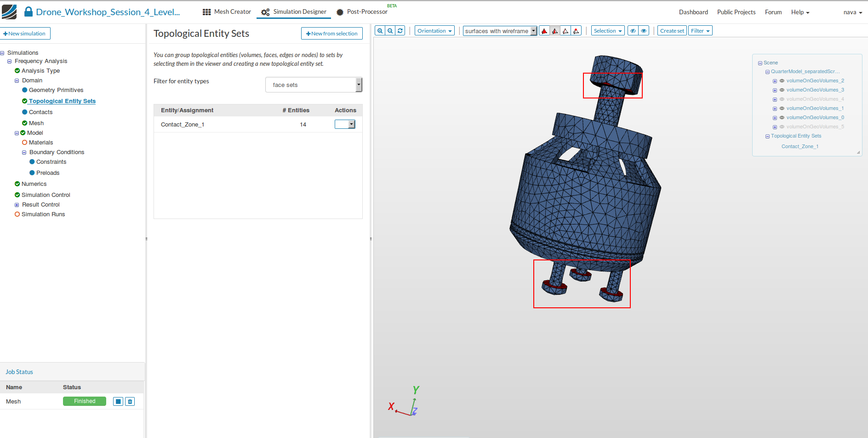Click the stop icon next to the Mesh job
The height and width of the screenshot is (438, 868).
[x=118, y=402]
